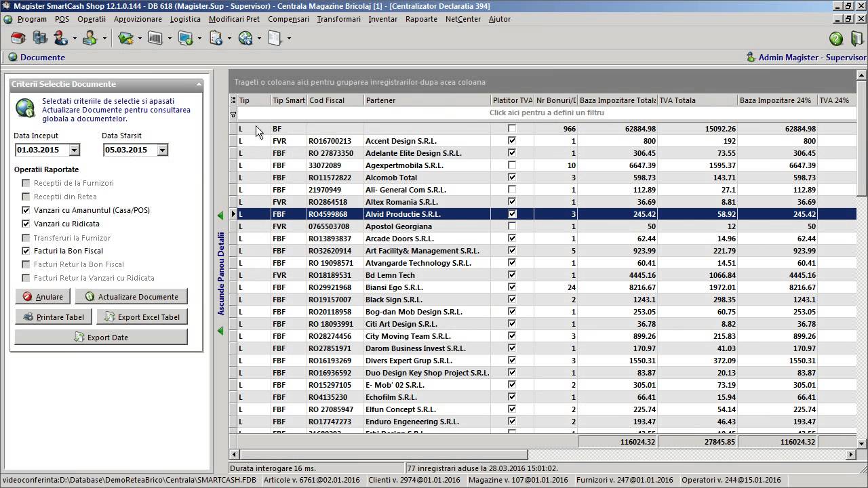This screenshot has width=868, height=488.
Task: Sort by the Partener column header
Action: click(427, 100)
